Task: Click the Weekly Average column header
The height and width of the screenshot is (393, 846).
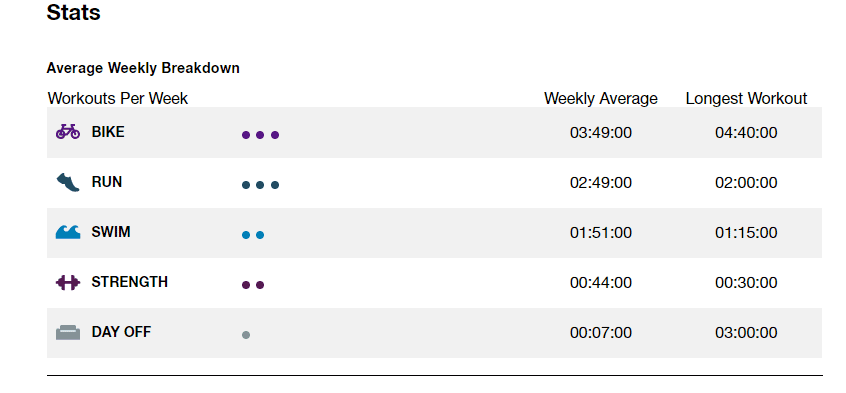Action: click(x=601, y=98)
